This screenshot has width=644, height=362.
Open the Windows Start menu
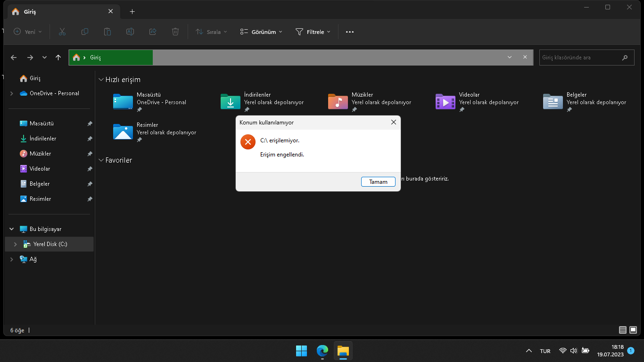coord(301,351)
